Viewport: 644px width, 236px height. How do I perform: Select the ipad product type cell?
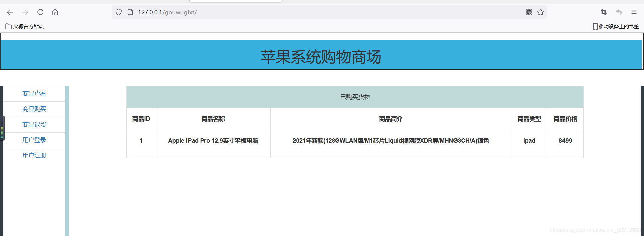(x=529, y=144)
